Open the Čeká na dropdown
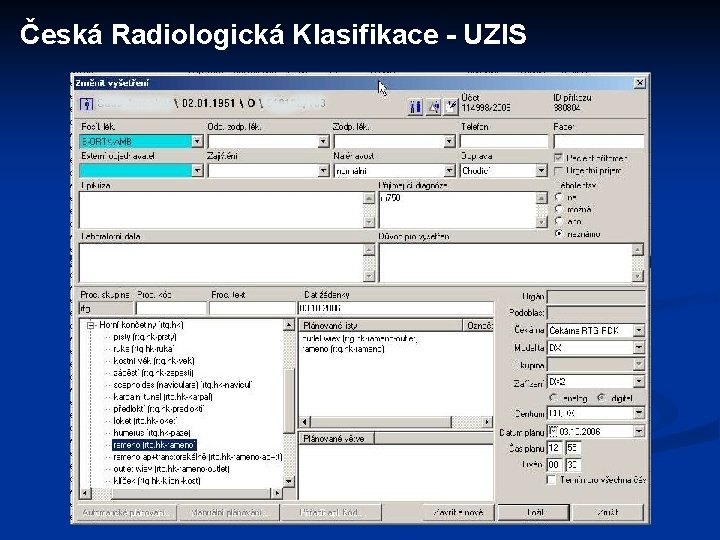This screenshot has width=720, height=540. tap(639, 330)
